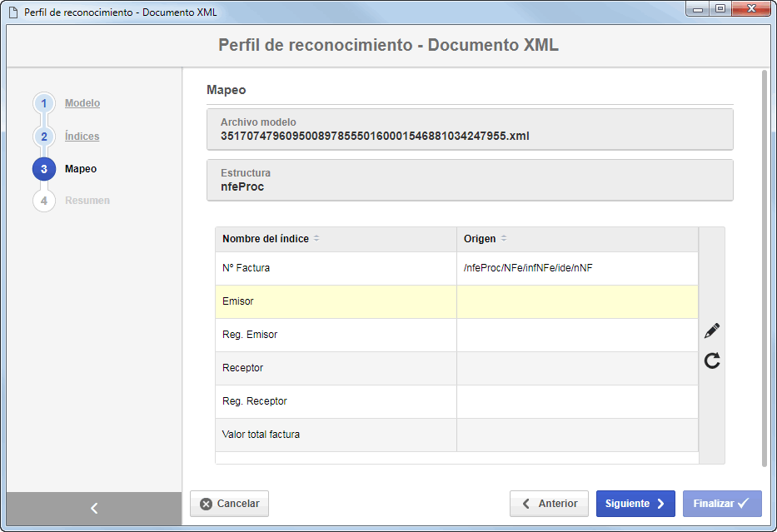Go to the Modelo step
The height and width of the screenshot is (532, 777).
82,103
